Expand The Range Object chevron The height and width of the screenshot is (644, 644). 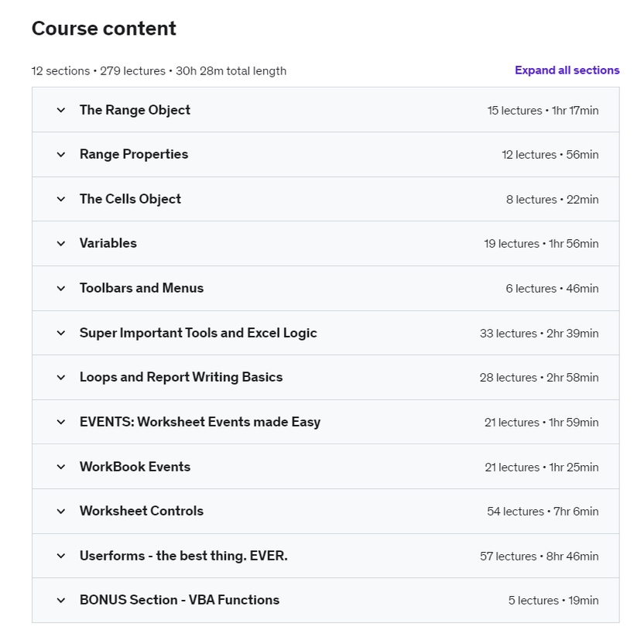pyautogui.click(x=61, y=110)
